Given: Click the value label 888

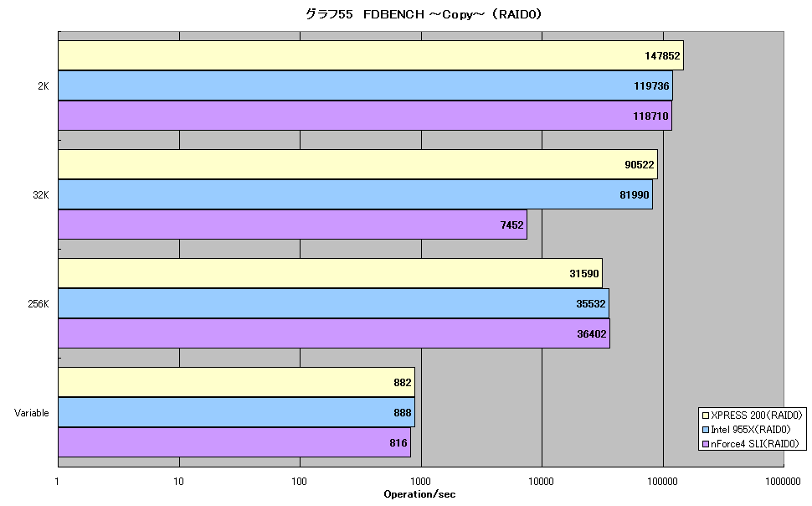Looking at the screenshot, I should pyautogui.click(x=403, y=413).
